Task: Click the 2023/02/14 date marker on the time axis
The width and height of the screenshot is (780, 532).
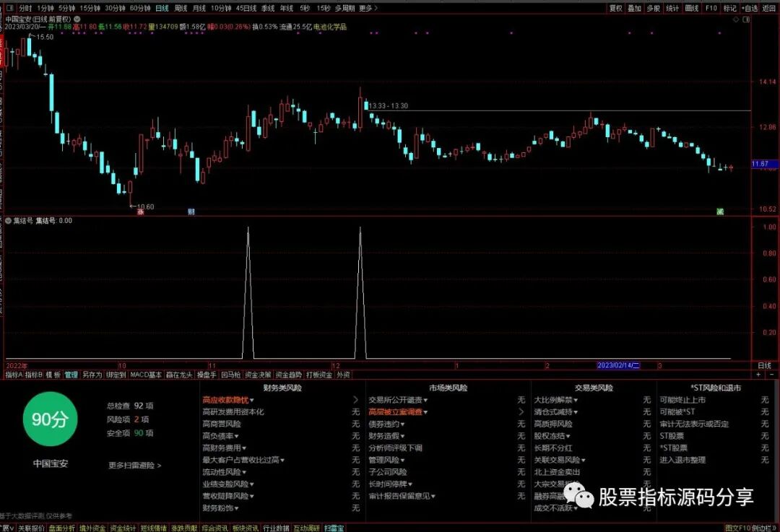Action: [618, 365]
